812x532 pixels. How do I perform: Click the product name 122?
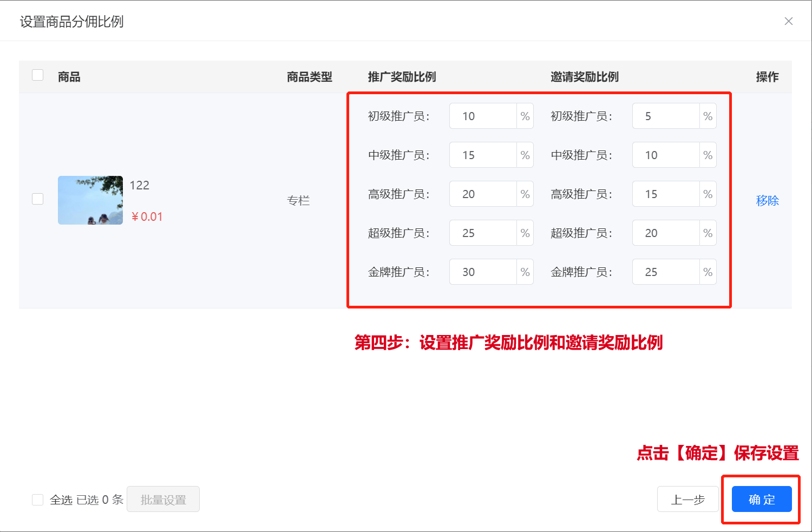[x=139, y=185]
